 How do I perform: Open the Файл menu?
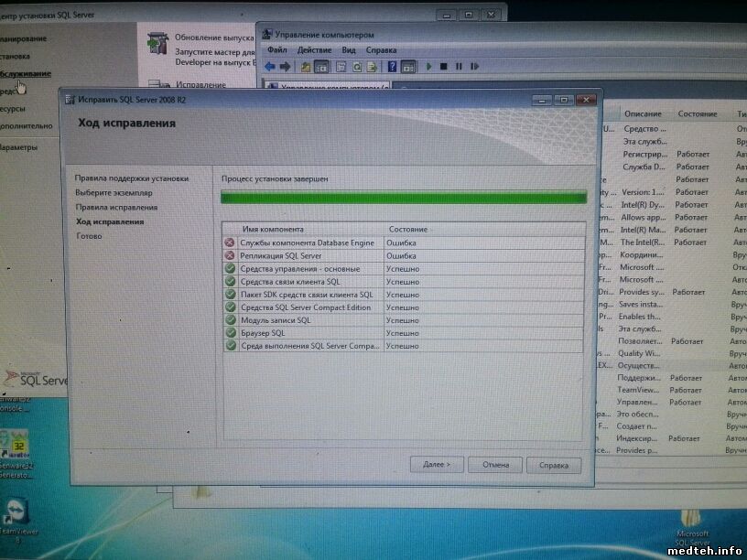click(x=277, y=50)
